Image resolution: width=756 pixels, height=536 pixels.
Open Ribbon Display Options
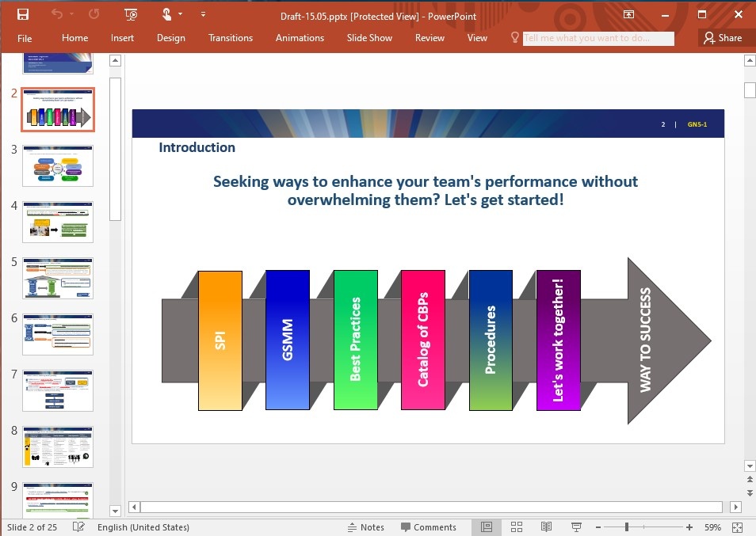coord(628,14)
